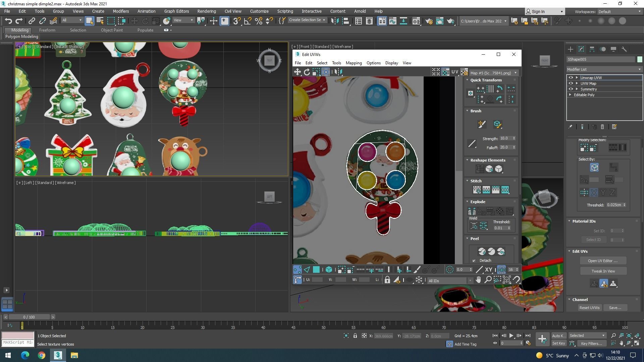The height and width of the screenshot is (362, 644).
Task: Open the Modifier List dropdown
Action: (604, 69)
